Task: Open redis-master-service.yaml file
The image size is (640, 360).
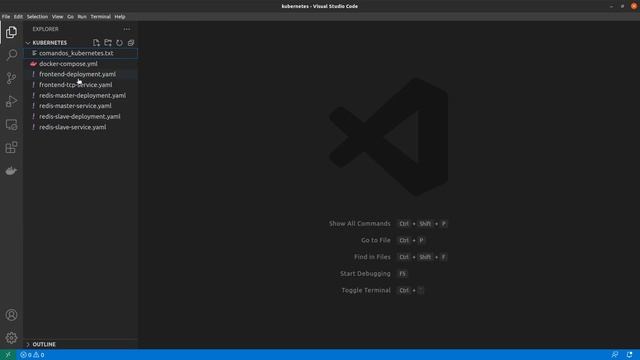Action: coord(81,106)
